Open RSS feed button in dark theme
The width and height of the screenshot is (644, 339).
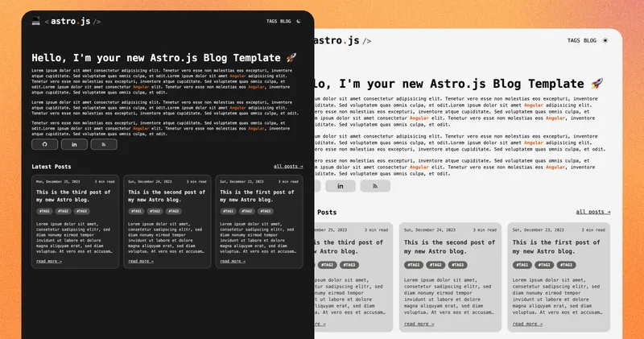104,144
